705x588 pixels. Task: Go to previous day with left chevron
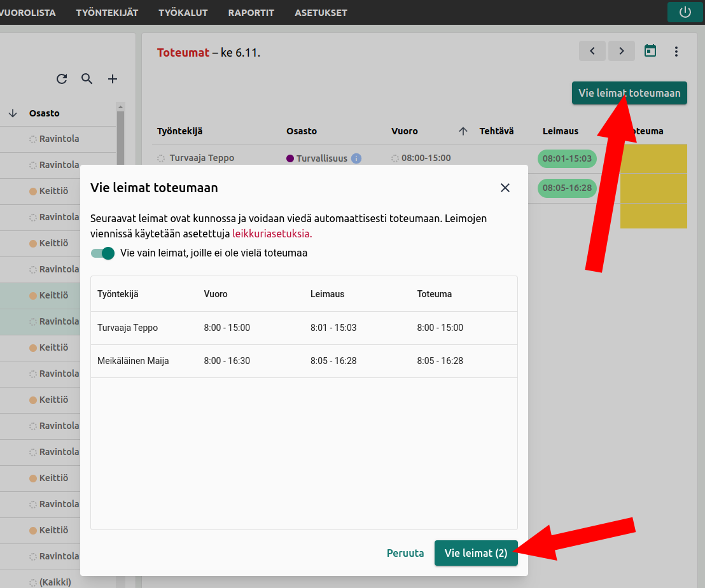click(x=592, y=51)
